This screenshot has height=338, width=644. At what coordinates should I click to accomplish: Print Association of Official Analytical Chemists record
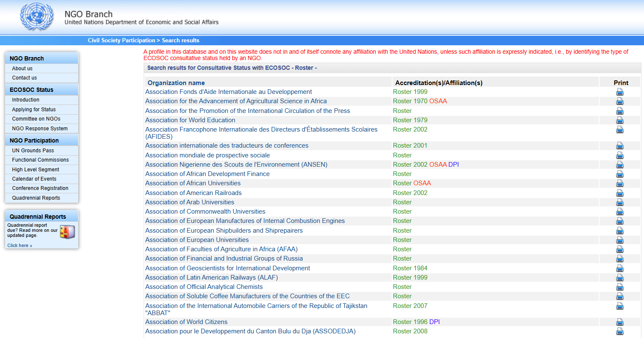619,287
